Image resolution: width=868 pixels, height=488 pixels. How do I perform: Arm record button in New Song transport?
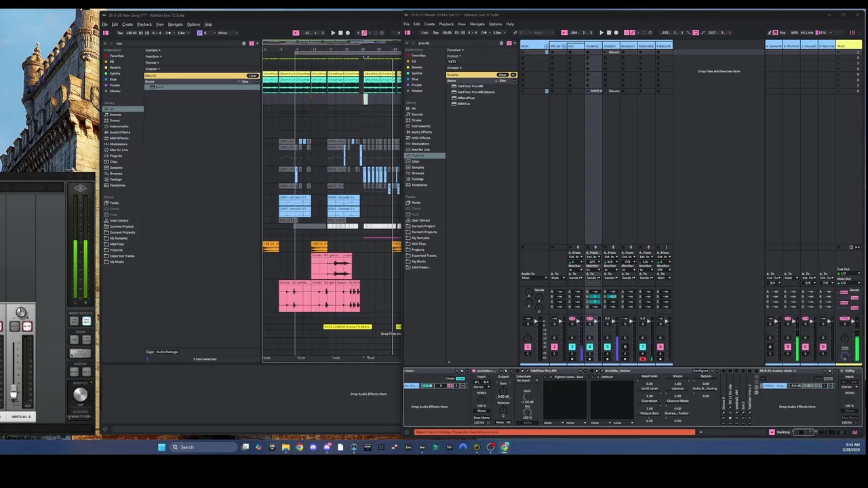pos(348,33)
